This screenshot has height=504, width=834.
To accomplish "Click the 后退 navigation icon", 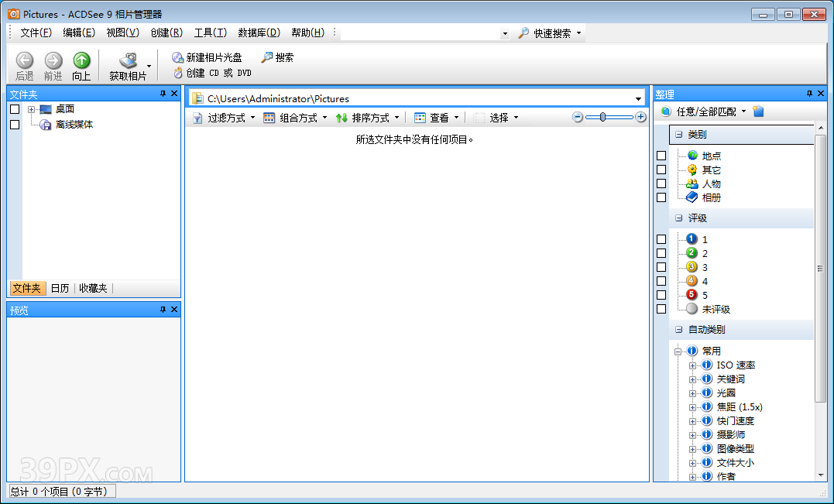I will (x=24, y=60).
